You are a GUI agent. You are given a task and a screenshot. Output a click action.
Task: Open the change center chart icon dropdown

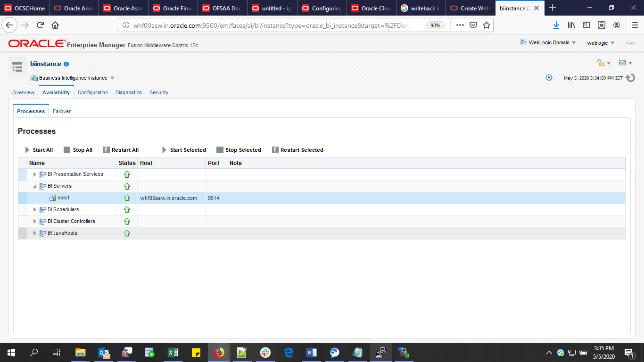click(x=625, y=63)
